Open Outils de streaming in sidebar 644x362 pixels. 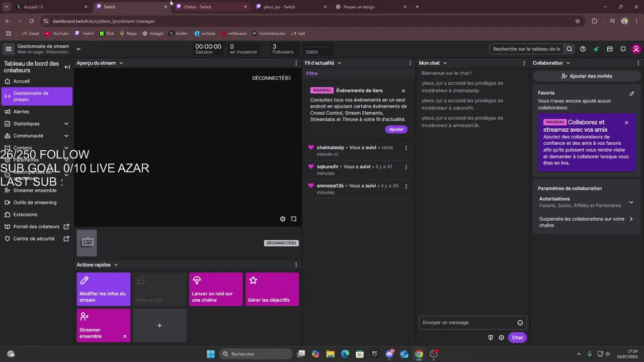click(x=37, y=203)
